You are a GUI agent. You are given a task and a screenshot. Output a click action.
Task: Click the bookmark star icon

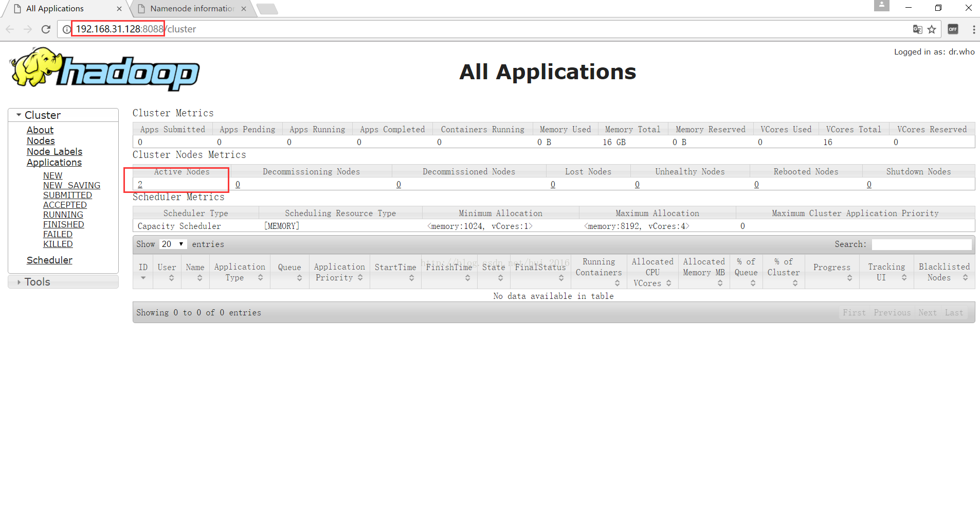932,29
